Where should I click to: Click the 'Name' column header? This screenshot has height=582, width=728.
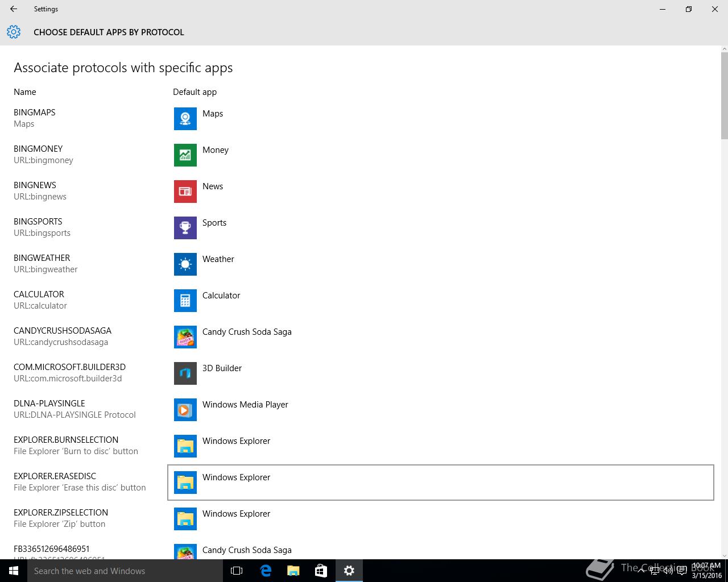pyautogui.click(x=25, y=92)
